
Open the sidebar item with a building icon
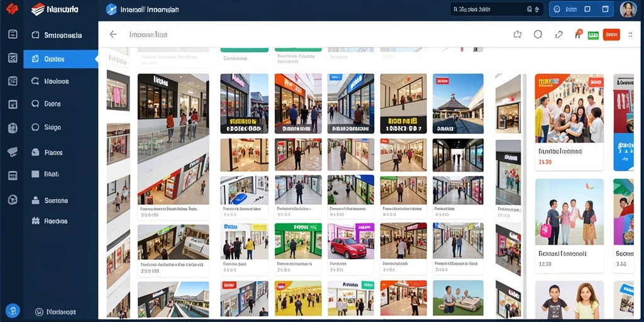pyautogui.click(x=61, y=221)
